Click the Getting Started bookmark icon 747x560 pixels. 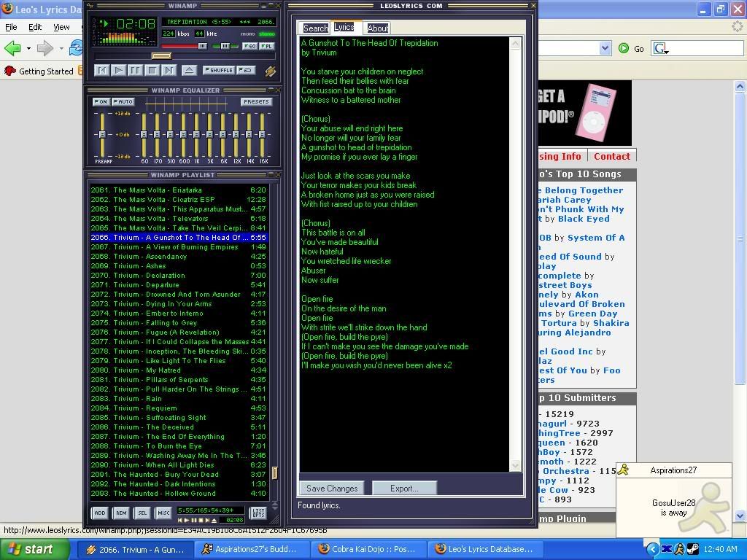coord(10,71)
